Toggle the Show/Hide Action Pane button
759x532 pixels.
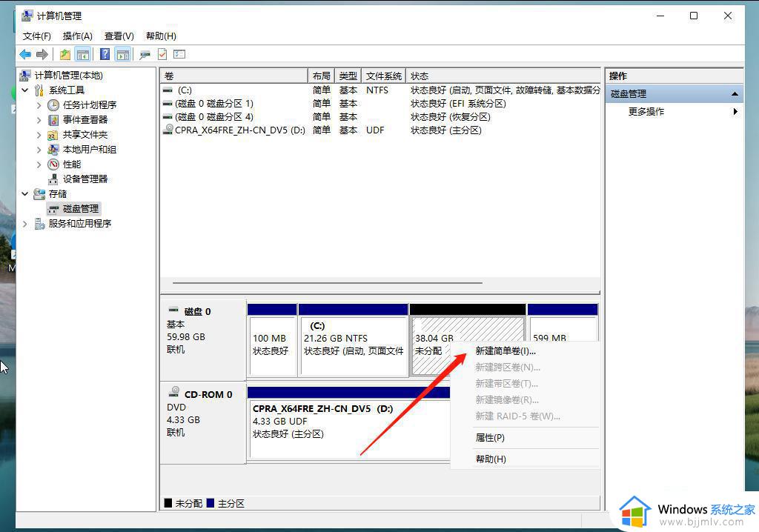[x=123, y=55]
